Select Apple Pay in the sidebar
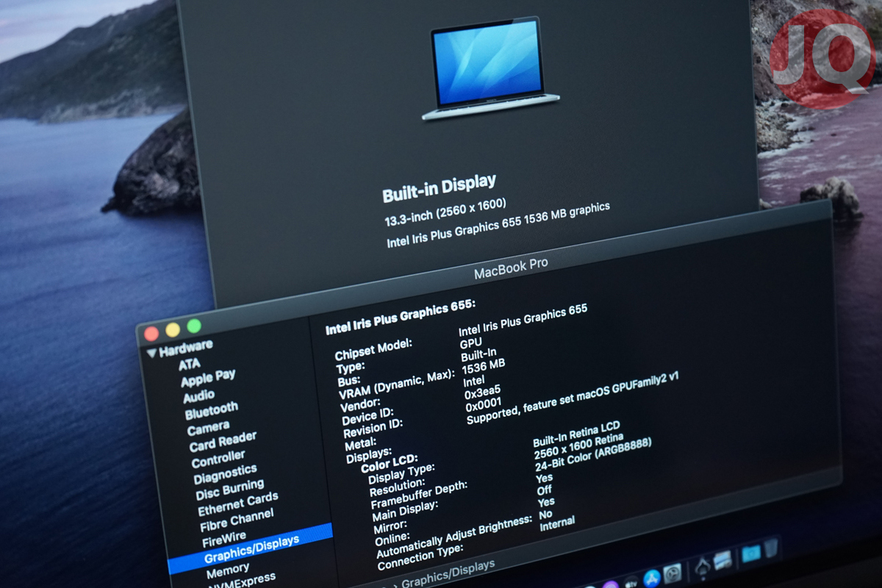This screenshot has width=882, height=588. [x=208, y=379]
